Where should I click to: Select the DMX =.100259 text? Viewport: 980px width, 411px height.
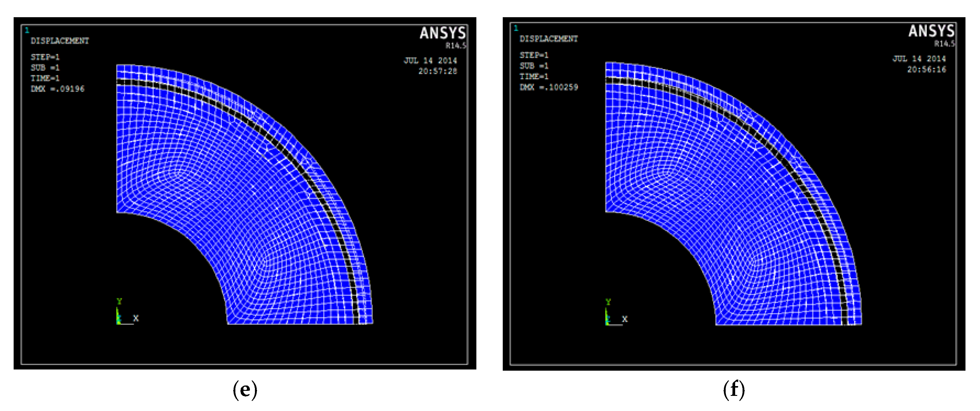[x=549, y=87]
